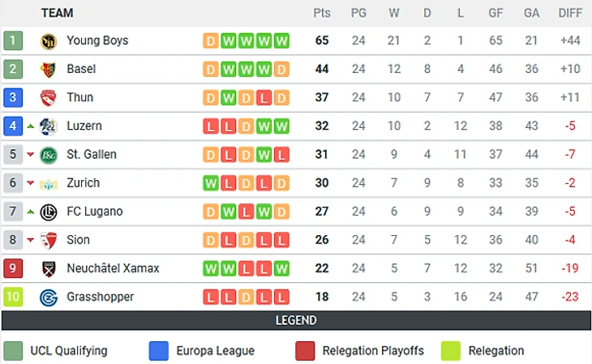Click the Young Boys club logo

point(49,41)
